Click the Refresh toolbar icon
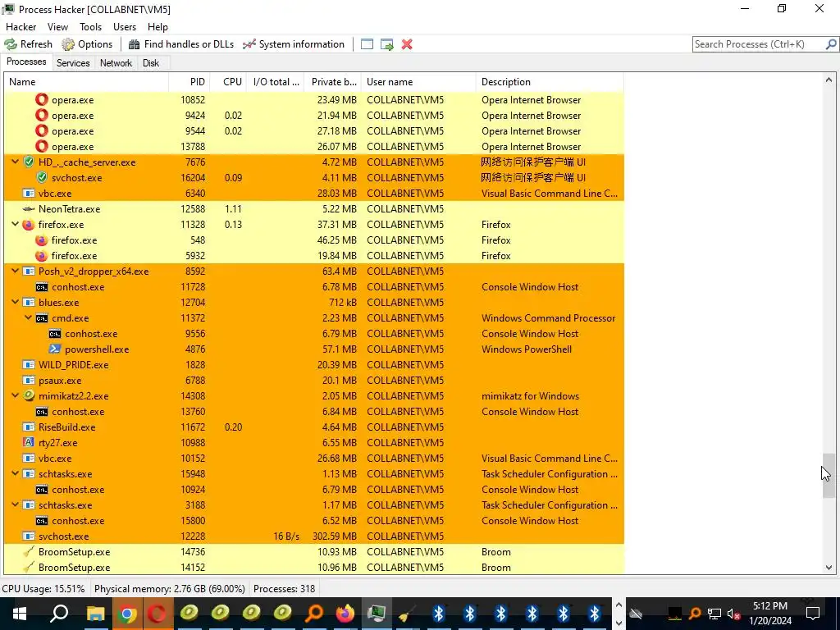This screenshot has width=840, height=630. click(x=11, y=44)
